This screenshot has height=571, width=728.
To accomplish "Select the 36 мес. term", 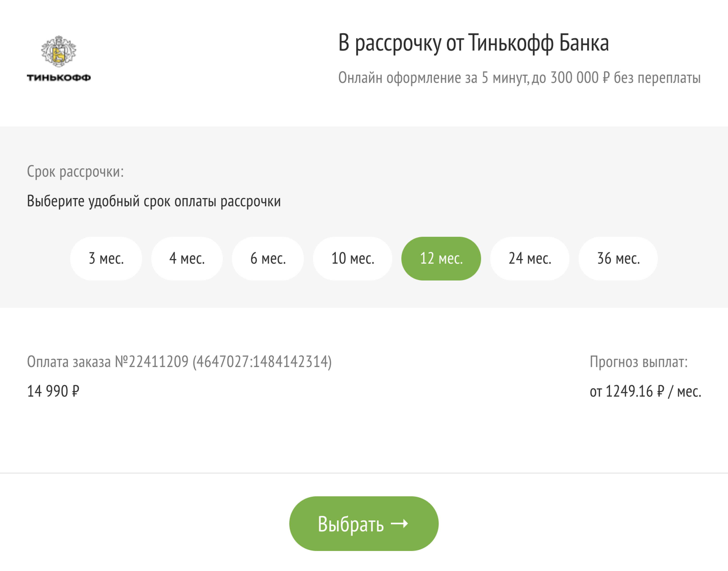I will coord(618,258).
